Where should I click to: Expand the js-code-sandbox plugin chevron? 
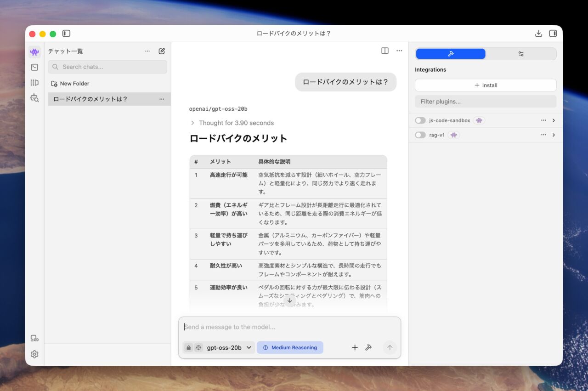coord(554,120)
